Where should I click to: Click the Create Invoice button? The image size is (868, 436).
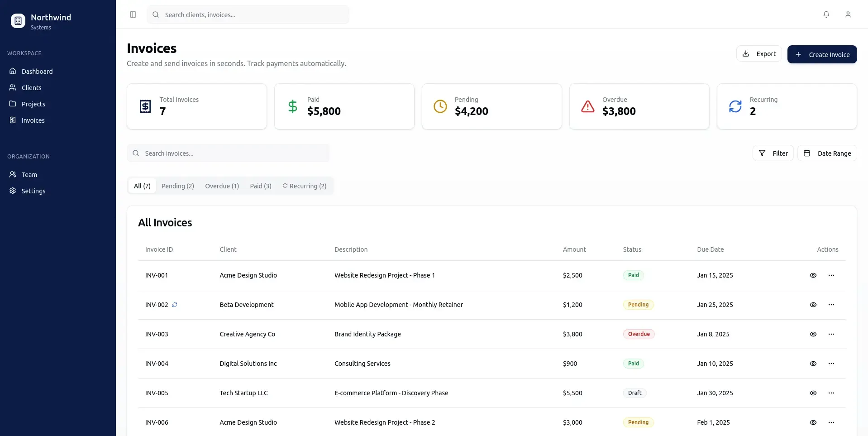pyautogui.click(x=822, y=54)
